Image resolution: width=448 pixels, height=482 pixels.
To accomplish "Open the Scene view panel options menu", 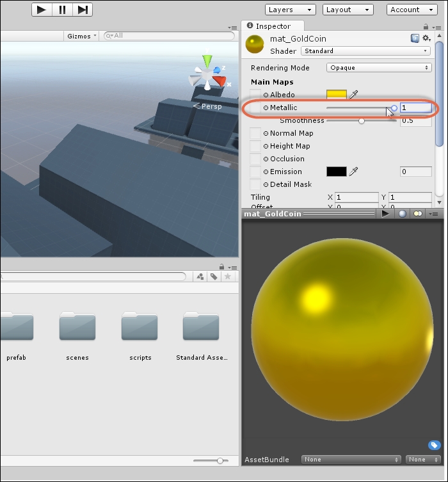I will (x=232, y=28).
